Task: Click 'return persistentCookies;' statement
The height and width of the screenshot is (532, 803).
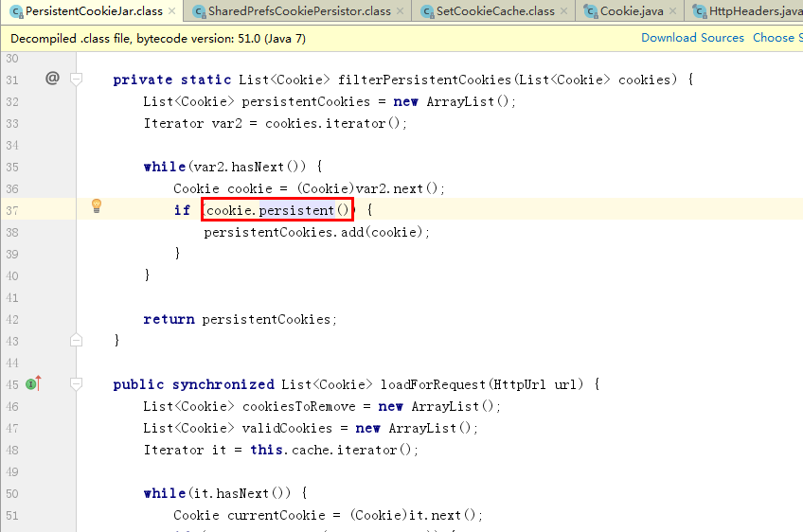Action: point(241,319)
